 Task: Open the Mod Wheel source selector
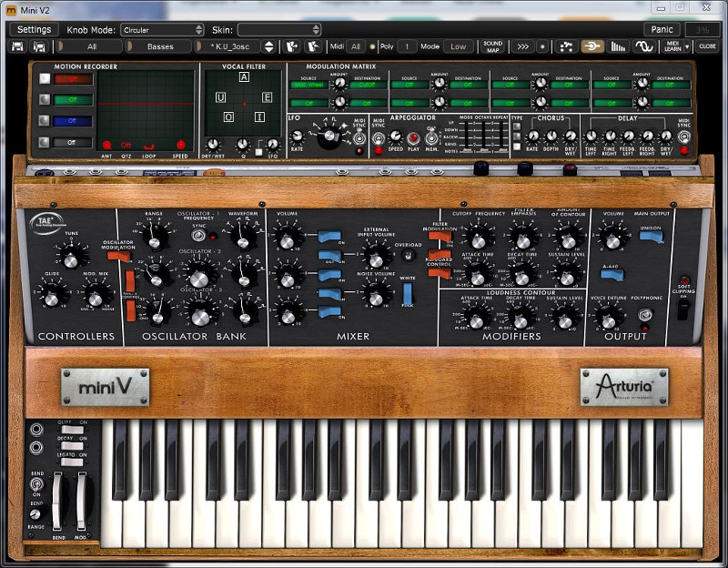(309, 85)
